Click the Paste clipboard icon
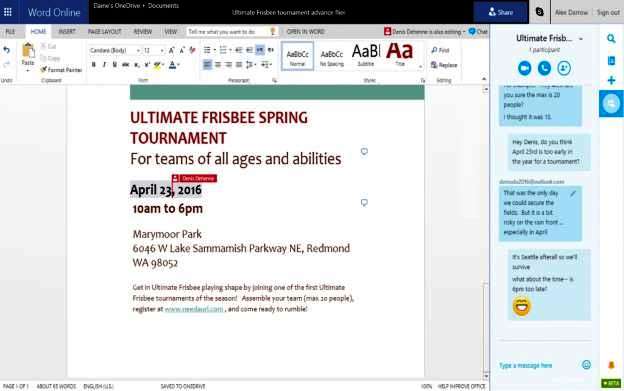This screenshot has height=391, width=624. click(x=28, y=51)
